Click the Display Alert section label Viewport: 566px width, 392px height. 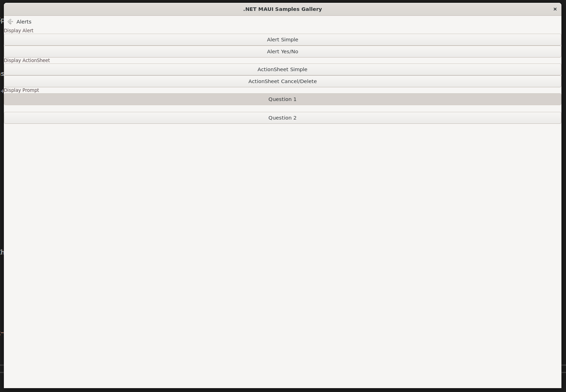[19, 31]
